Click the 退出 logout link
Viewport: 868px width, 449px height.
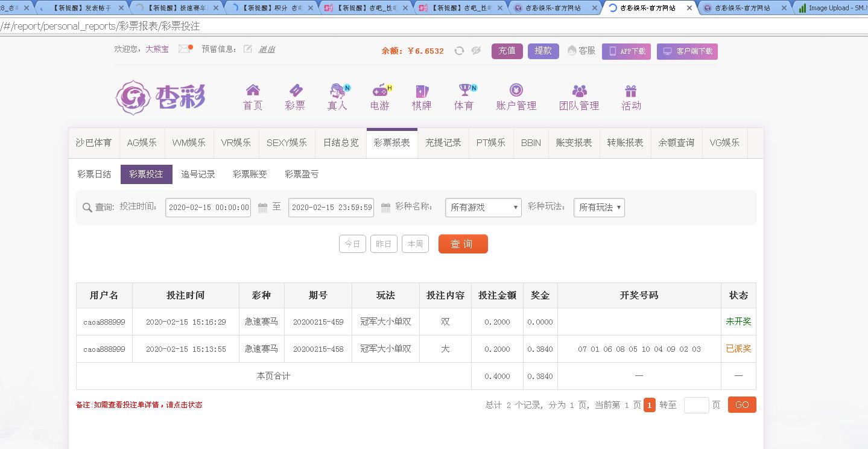tap(267, 49)
